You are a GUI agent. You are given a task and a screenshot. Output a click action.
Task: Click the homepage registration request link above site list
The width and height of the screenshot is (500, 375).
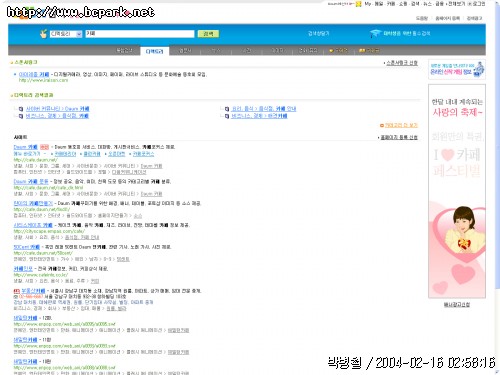click(x=399, y=137)
